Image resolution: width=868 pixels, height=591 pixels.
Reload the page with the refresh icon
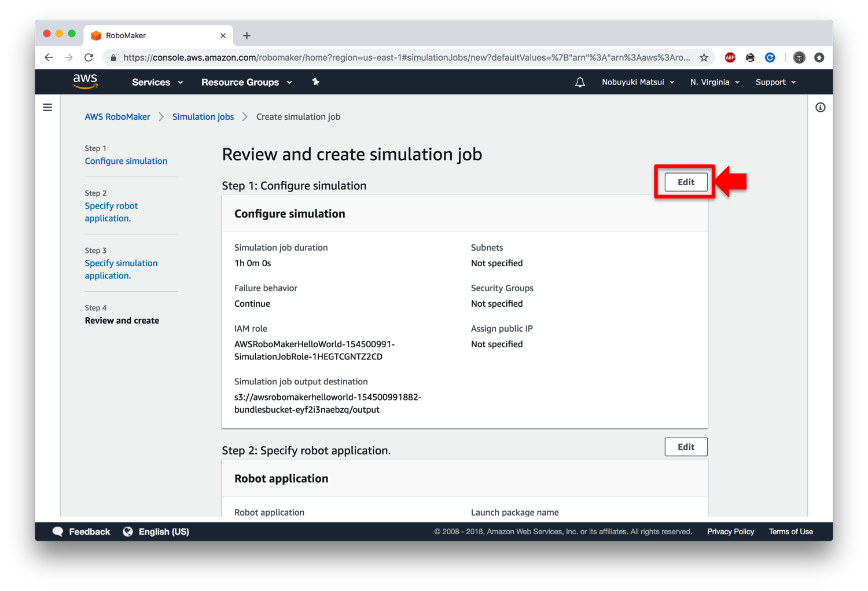88,57
